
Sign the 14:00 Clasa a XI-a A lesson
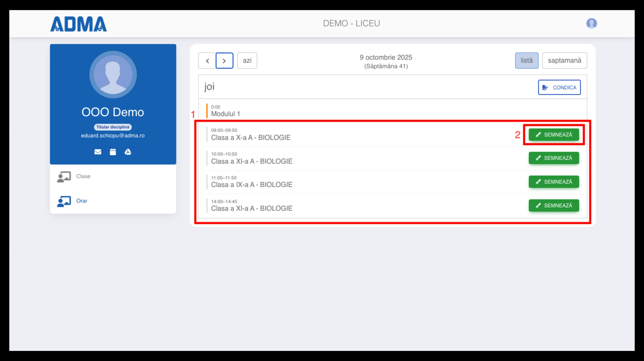pos(554,206)
